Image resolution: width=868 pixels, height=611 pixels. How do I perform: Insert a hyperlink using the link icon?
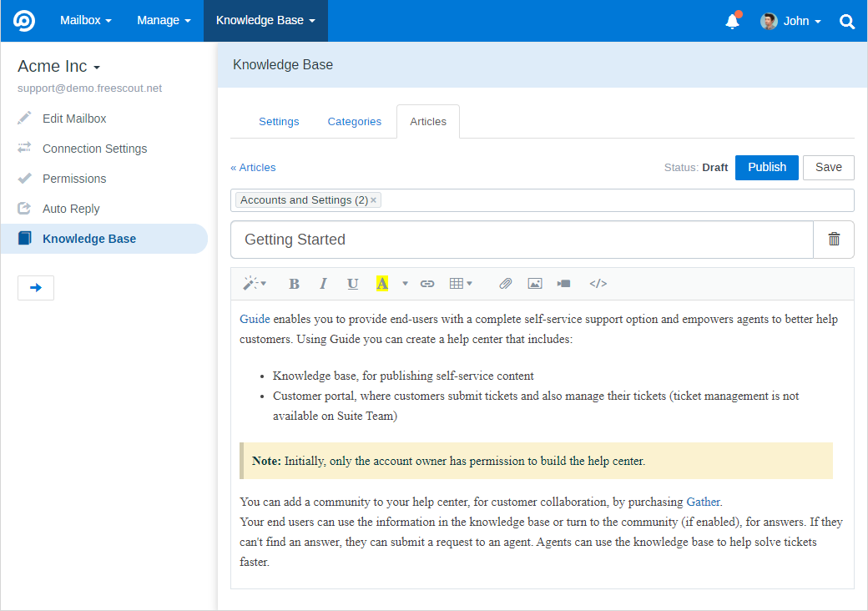tap(427, 283)
